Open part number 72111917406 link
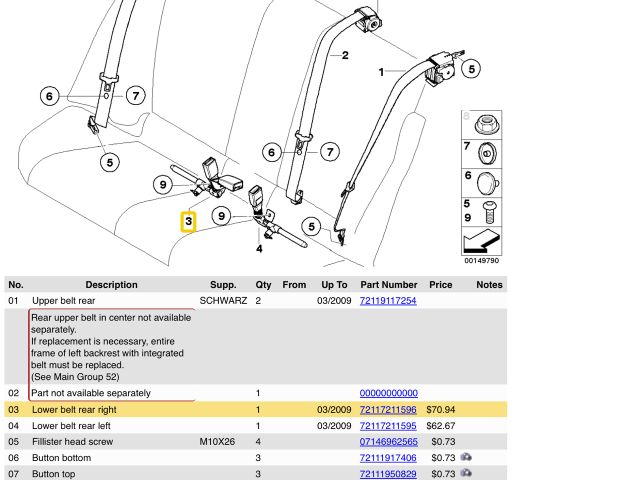The height and width of the screenshot is (480, 640). [388, 458]
